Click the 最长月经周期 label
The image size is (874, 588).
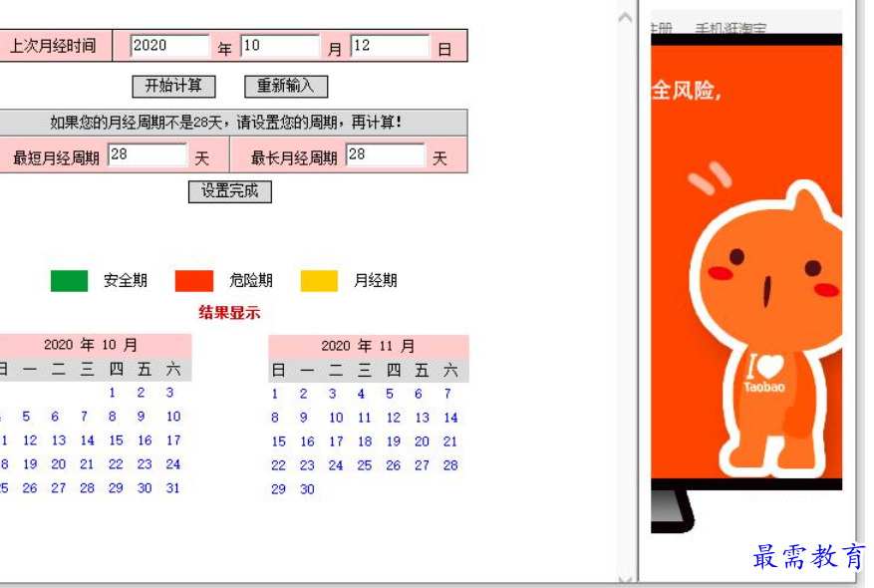point(294,158)
